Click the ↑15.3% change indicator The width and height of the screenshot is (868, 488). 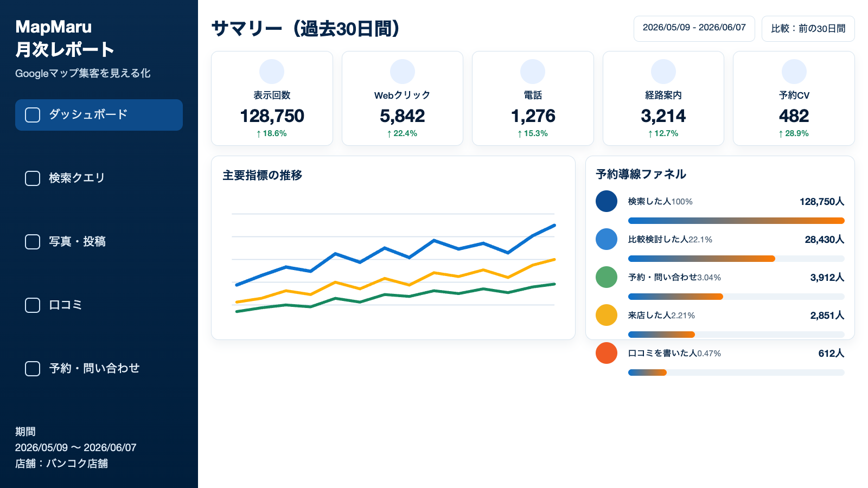point(533,133)
